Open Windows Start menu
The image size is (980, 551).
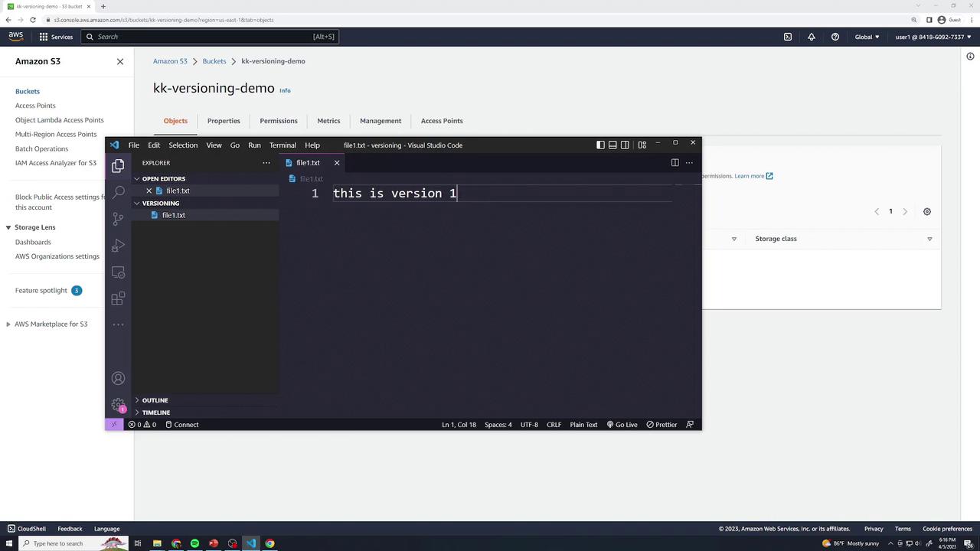(x=8, y=543)
